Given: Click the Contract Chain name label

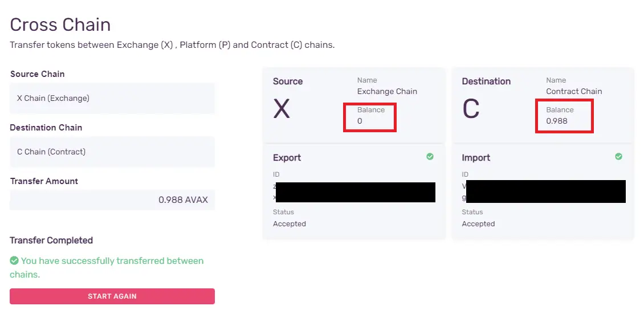Looking at the screenshot, I should pyautogui.click(x=574, y=91).
